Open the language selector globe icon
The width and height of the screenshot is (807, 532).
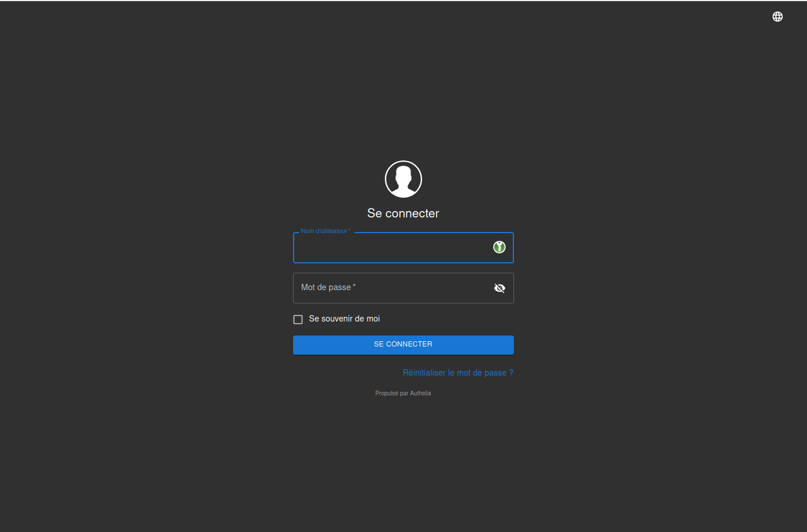(777, 17)
